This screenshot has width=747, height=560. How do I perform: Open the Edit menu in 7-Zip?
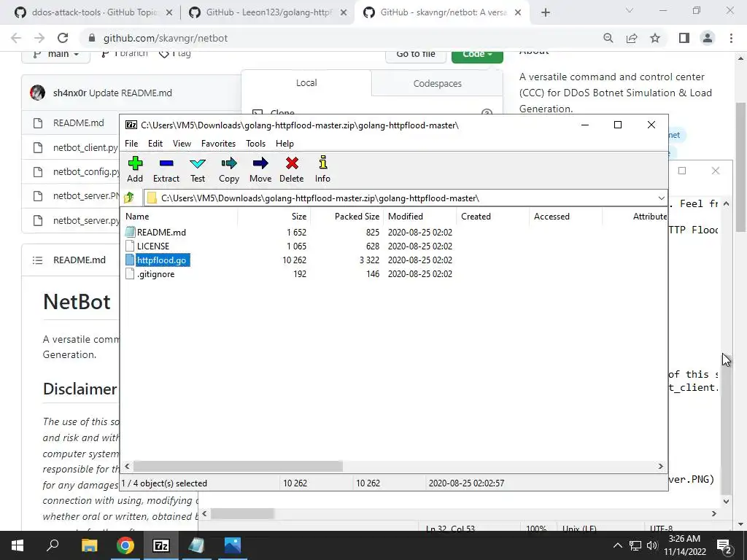tap(155, 144)
